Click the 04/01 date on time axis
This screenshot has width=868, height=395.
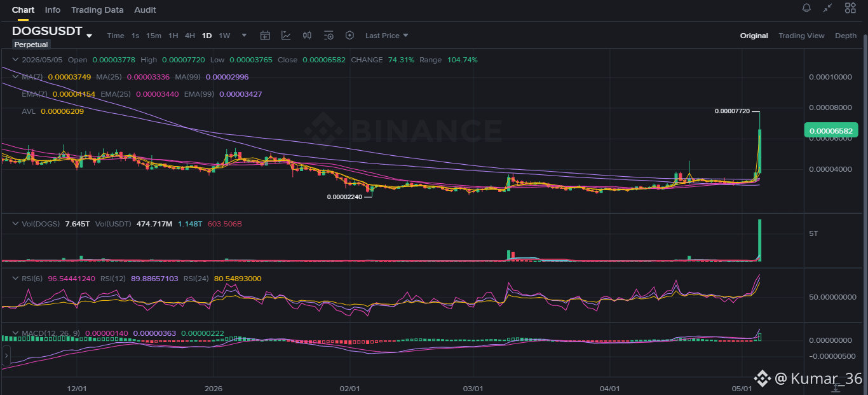609,388
